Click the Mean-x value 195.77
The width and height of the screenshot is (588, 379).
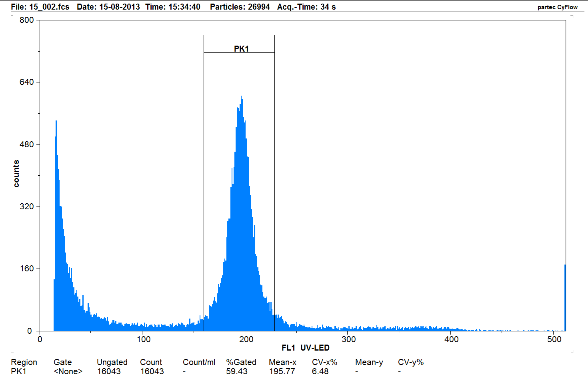coord(282,371)
